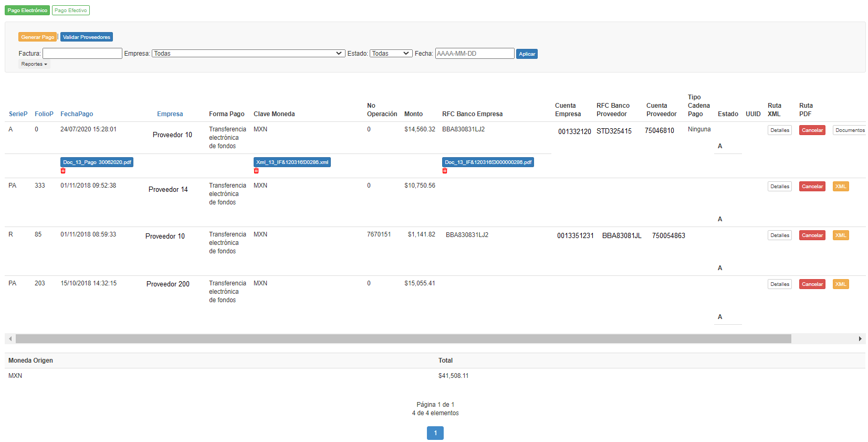Open the Reportes dropdown menu
868x442 pixels.
pos(34,64)
